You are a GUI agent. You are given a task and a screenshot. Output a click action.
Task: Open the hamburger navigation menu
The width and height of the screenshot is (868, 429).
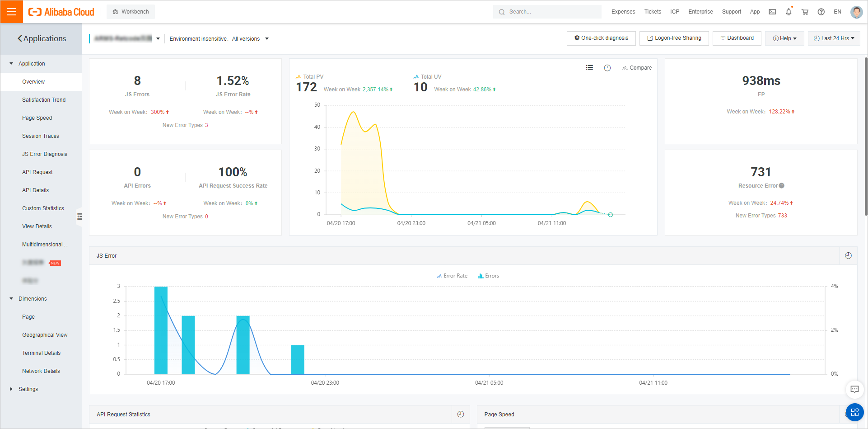click(11, 12)
